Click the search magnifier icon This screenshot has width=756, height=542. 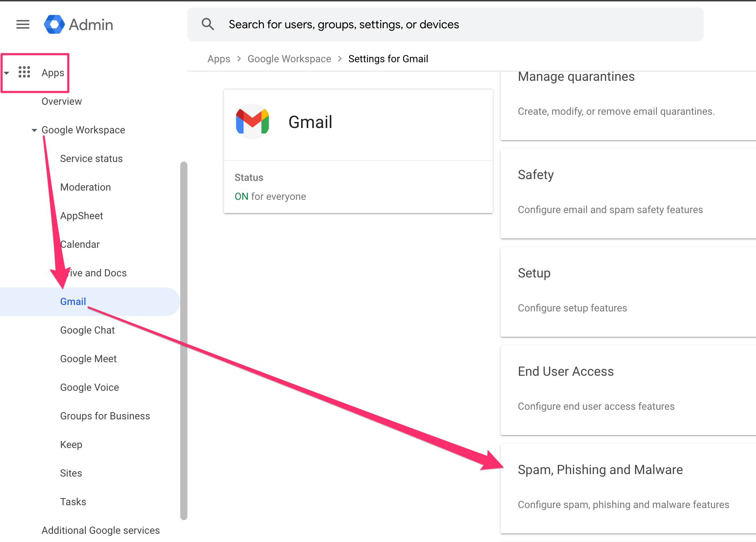pyautogui.click(x=208, y=24)
